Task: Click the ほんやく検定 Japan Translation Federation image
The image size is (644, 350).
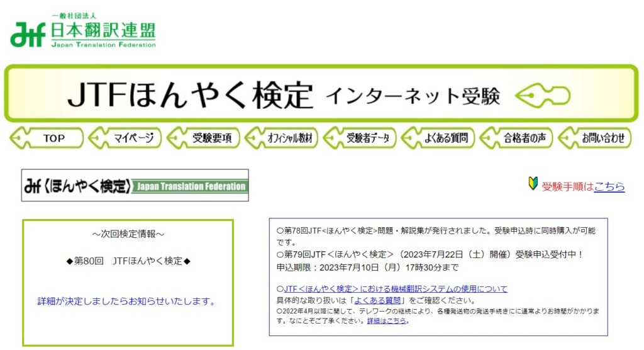Action: 135,186
